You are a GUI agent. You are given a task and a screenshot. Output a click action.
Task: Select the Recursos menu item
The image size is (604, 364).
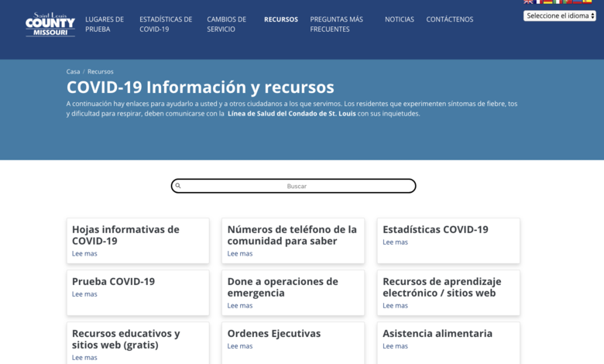(x=281, y=19)
